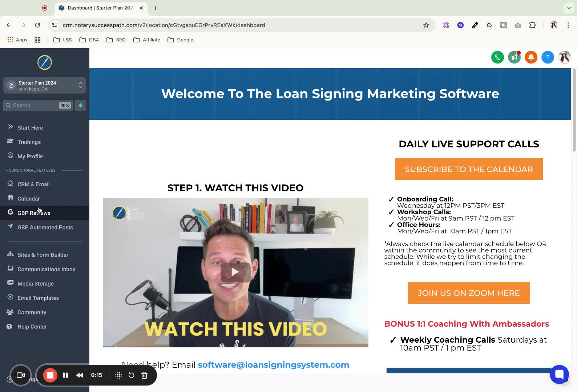Open the Chrome tab search dropdown
The width and height of the screenshot is (577, 392).
click(569, 8)
